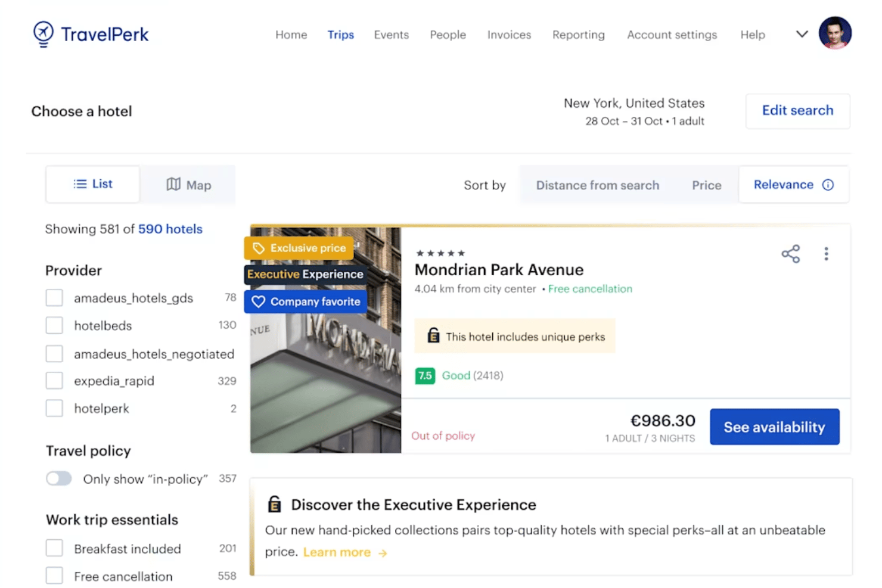Open the Reporting section
This screenshot has height=588, width=882.
(579, 35)
